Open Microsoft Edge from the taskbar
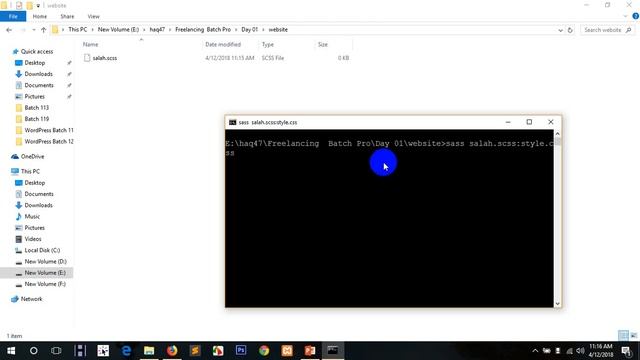Viewport: 640px width, 360px height. tap(126, 351)
